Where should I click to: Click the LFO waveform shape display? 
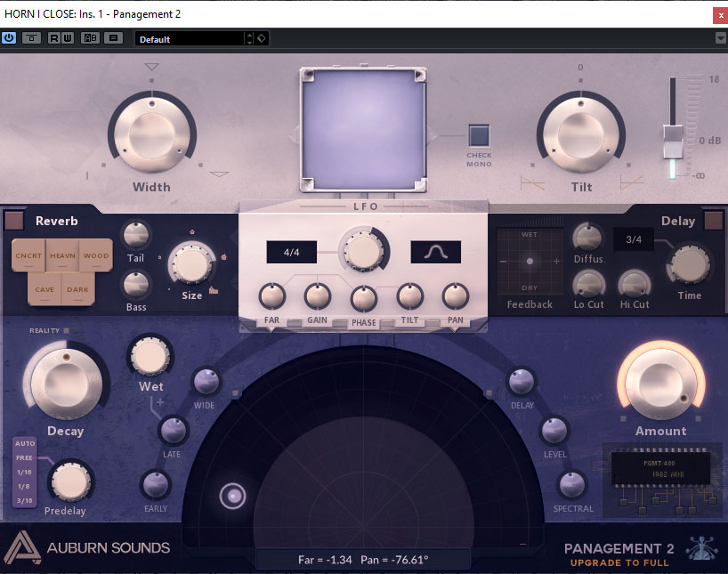pyautogui.click(x=435, y=252)
